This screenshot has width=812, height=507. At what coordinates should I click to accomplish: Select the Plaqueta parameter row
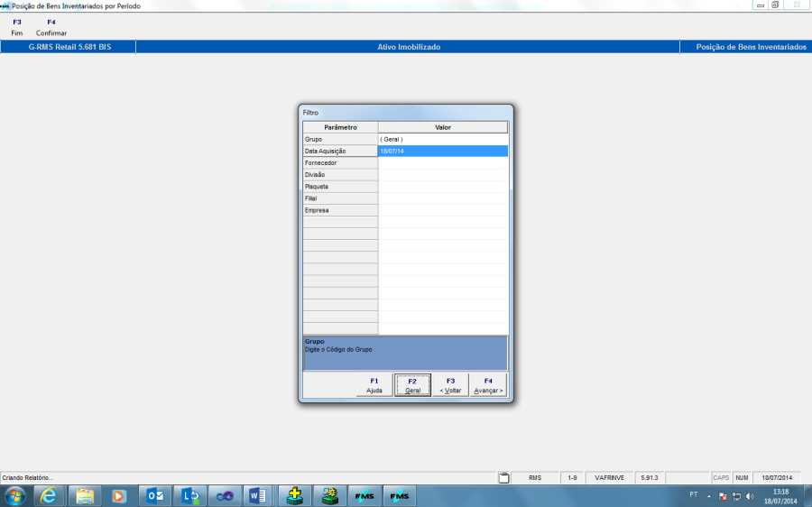click(340, 187)
